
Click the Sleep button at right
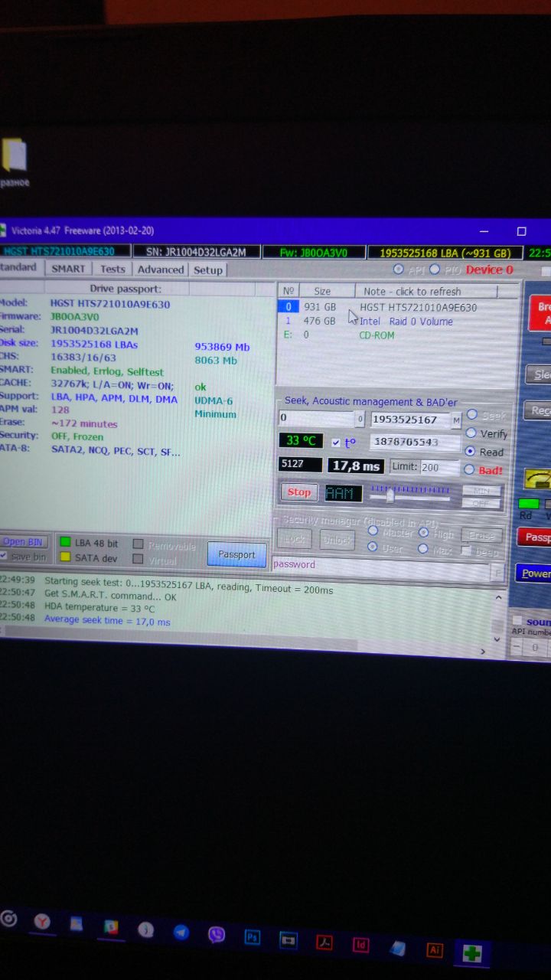(x=538, y=374)
